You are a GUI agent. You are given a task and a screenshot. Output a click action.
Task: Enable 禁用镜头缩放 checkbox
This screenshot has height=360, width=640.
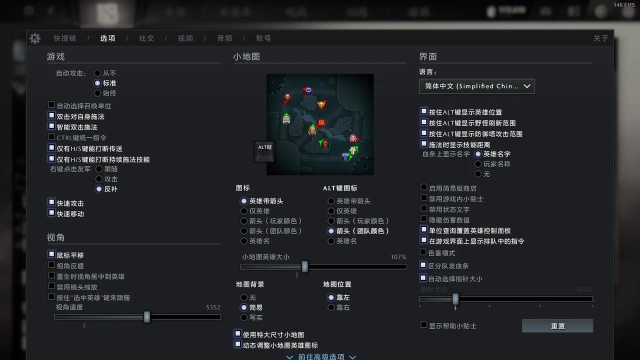pyautogui.click(x=51, y=287)
